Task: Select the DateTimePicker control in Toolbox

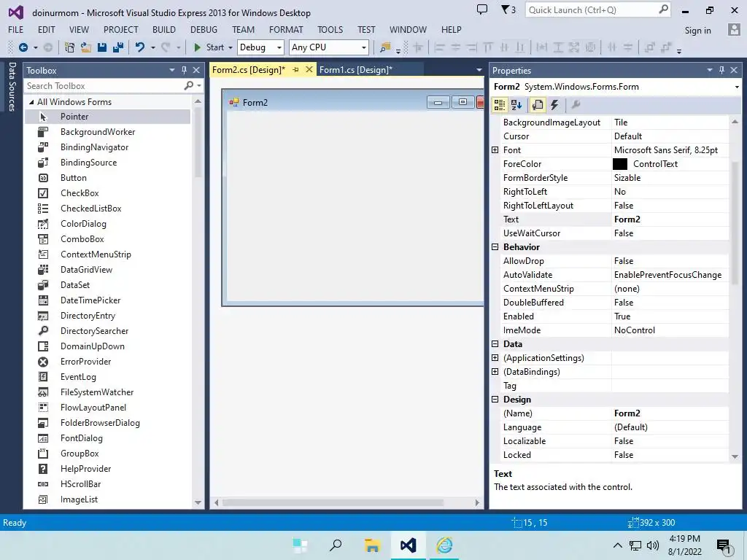Action: click(x=108, y=300)
